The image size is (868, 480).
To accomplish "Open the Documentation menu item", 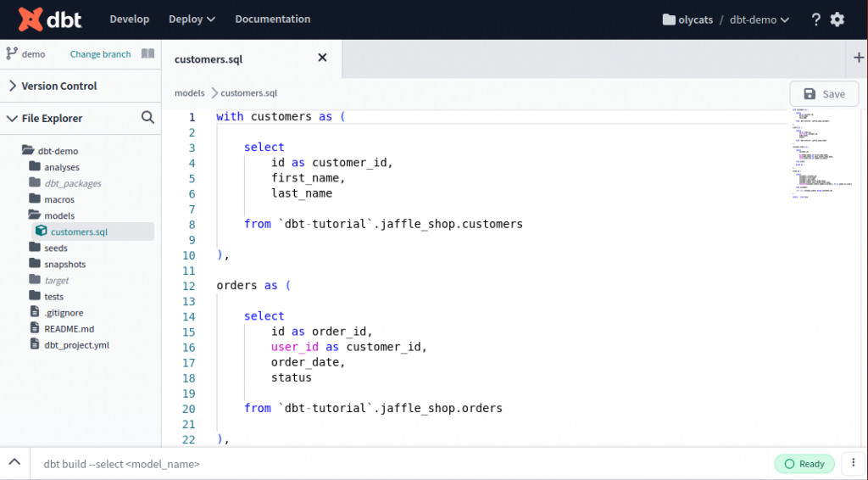I will (x=272, y=19).
